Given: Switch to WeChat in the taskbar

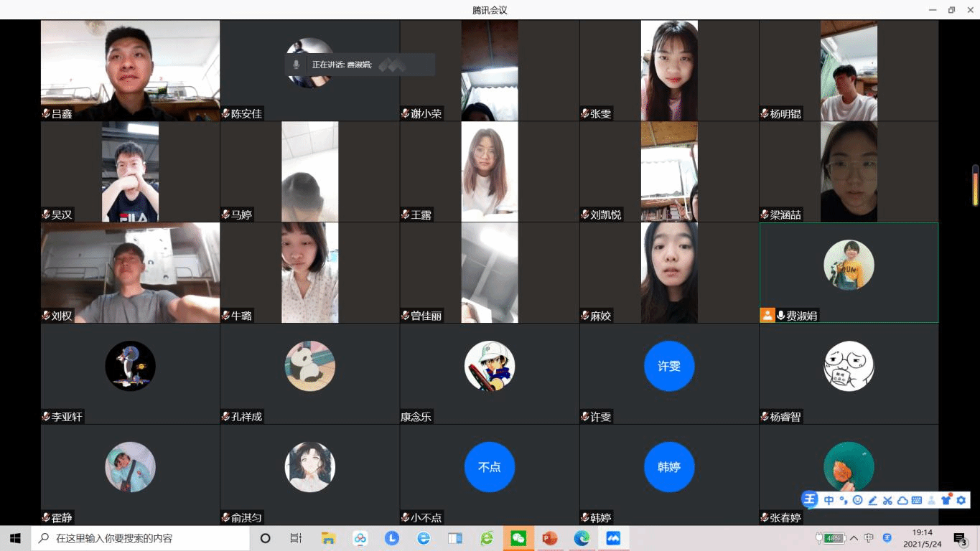Looking at the screenshot, I should click(x=518, y=538).
